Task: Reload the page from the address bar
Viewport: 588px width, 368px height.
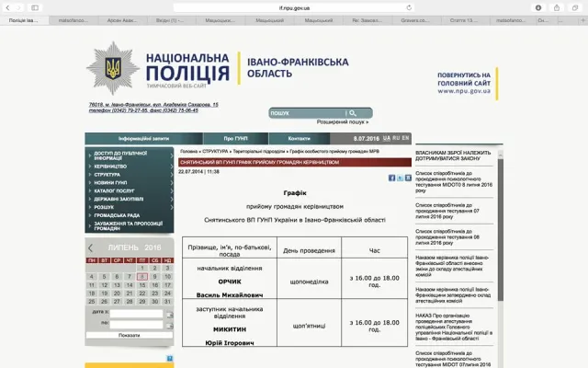Action: click(x=409, y=7)
